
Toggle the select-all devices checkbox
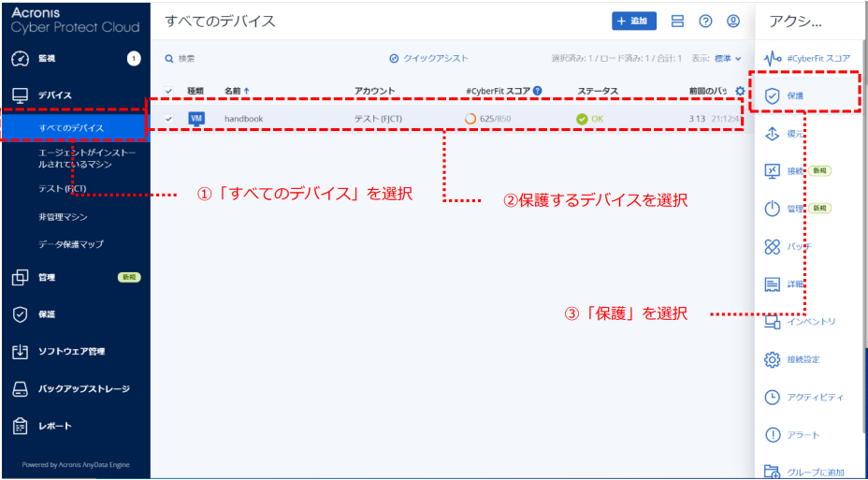pyautogui.click(x=168, y=91)
